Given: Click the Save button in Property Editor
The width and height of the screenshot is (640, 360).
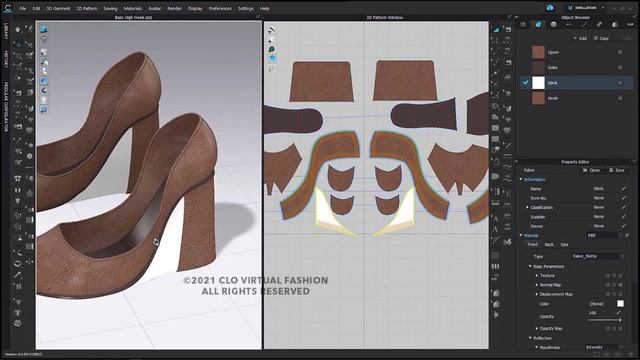Looking at the screenshot, I should [617, 170].
